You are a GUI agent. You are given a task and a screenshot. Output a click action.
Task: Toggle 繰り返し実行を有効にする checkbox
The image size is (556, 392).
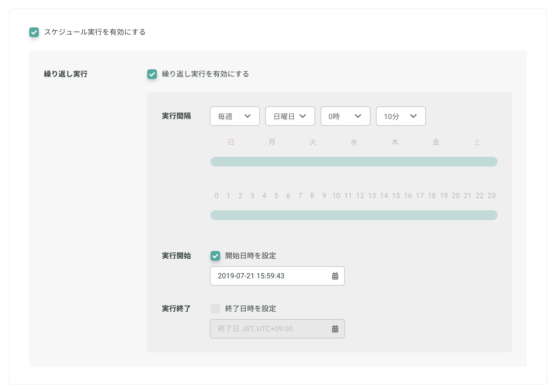click(152, 74)
